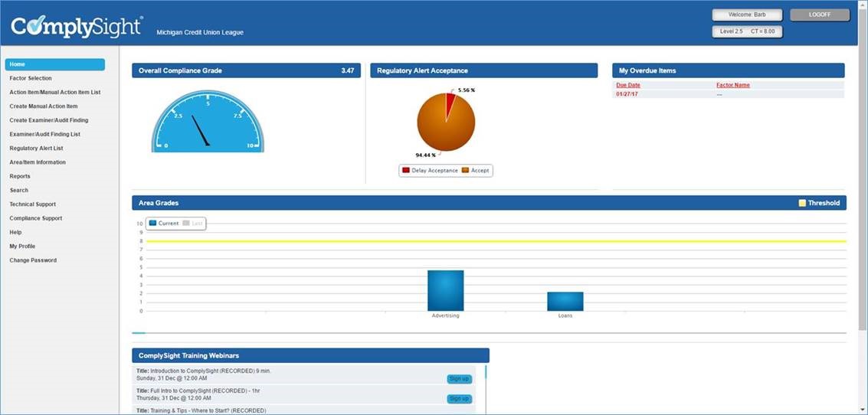Click the Welcome: Barb button
868x415 pixels.
click(747, 15)
